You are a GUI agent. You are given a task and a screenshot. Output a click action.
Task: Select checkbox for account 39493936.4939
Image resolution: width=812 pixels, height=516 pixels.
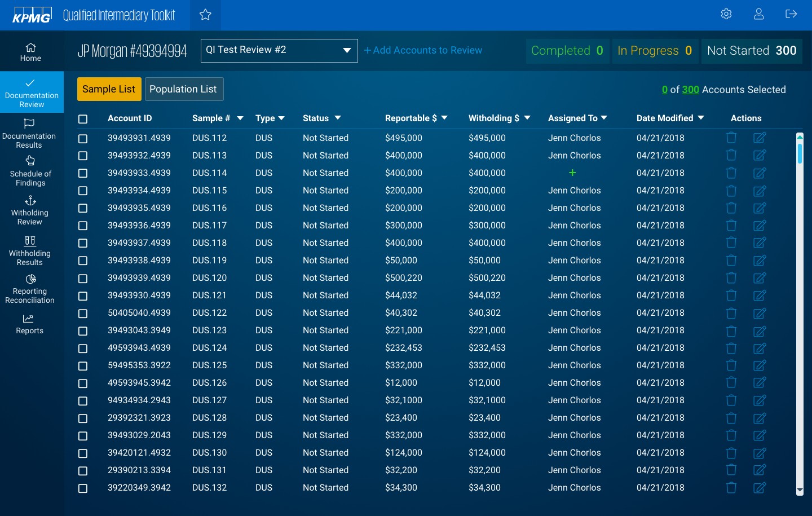point(83,226)
